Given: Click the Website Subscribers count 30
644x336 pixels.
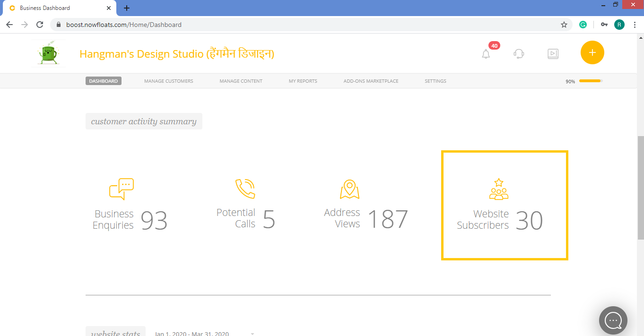Looking at the screenshot, I should click(529, 220).
